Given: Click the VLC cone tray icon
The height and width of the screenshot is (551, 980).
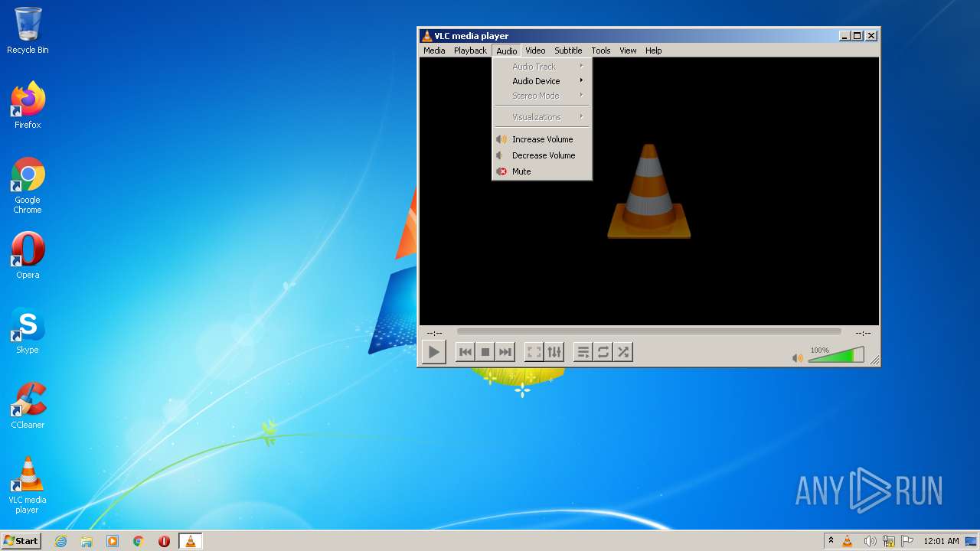Looking at the screenshot, I should click(848, 541).
